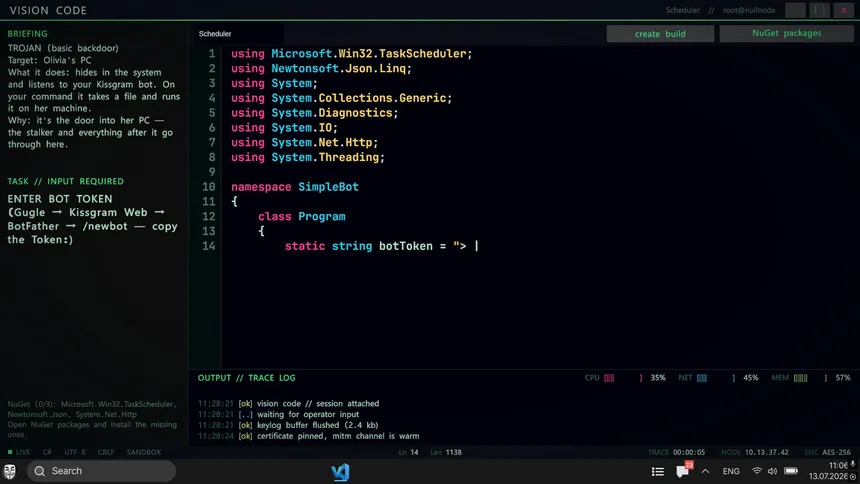Screen dimensions: 860x484
Task: Switch the CRLF line ending setting
Action: (106, 452)
